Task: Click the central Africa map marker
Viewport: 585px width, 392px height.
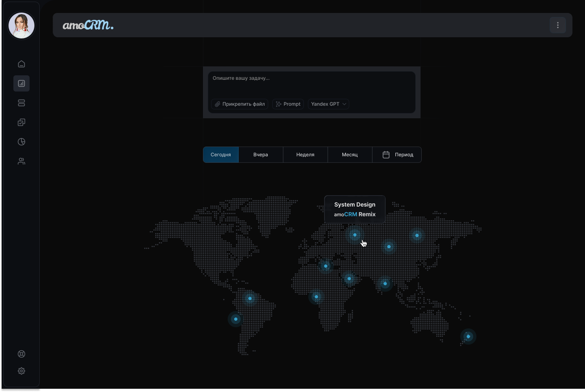Action: click(x=316, y=297)
